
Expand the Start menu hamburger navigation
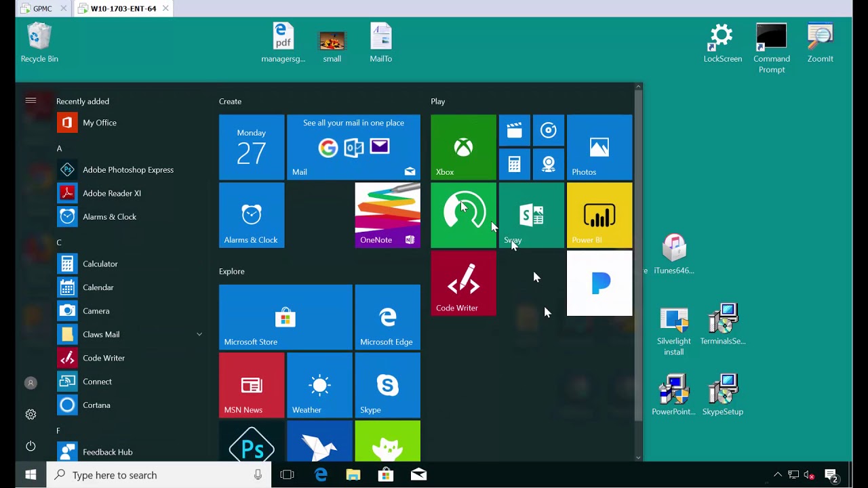click(31, 101)
